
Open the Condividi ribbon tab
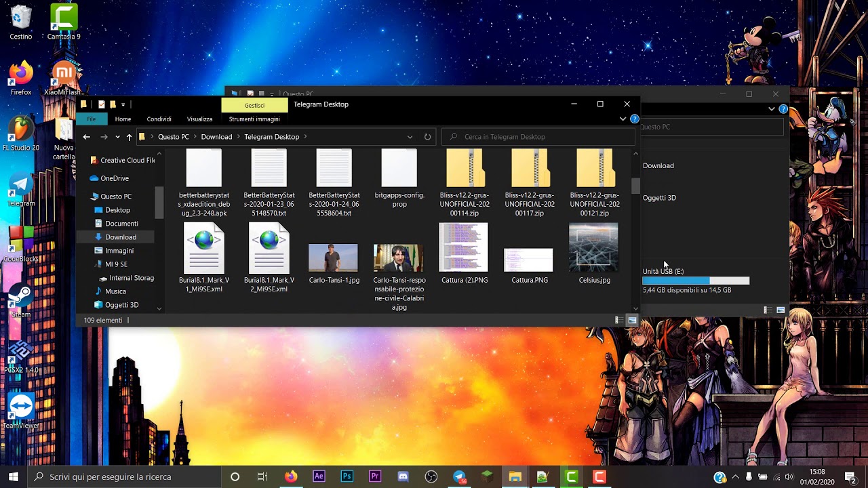click(x=159, y=119)
